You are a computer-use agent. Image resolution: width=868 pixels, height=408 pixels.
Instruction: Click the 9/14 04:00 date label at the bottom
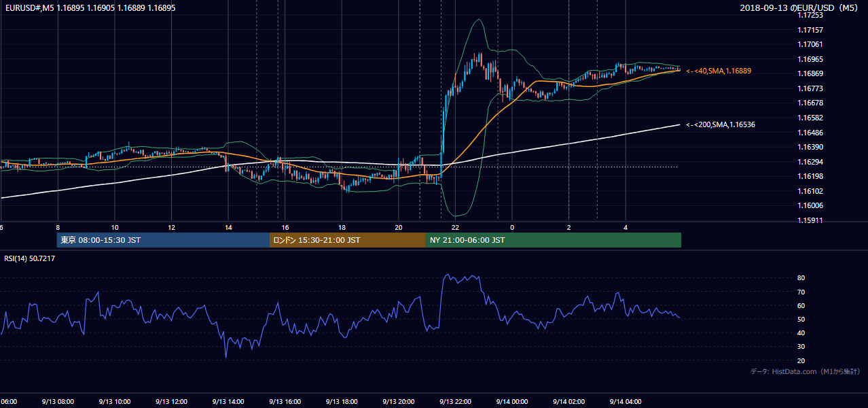pyautogui.click(x=626, y=401)
